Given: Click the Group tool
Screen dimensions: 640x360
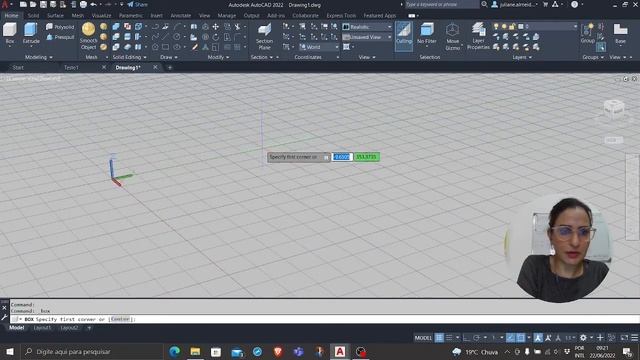Looking at the screenshot, I should (x=587, y=33).
